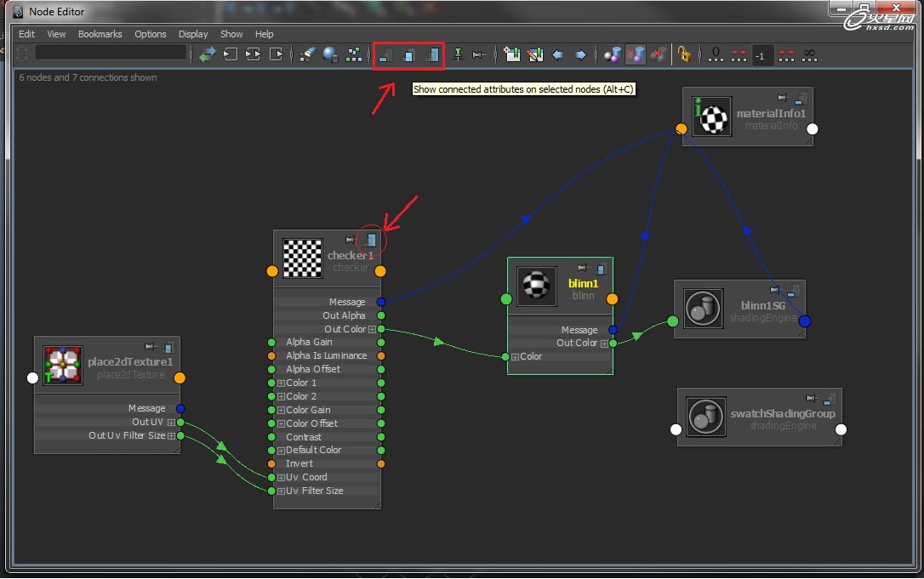This screenshot has width=924, height=579.
Task: Set selected nodes to simple mode
Action: [385, 55]
